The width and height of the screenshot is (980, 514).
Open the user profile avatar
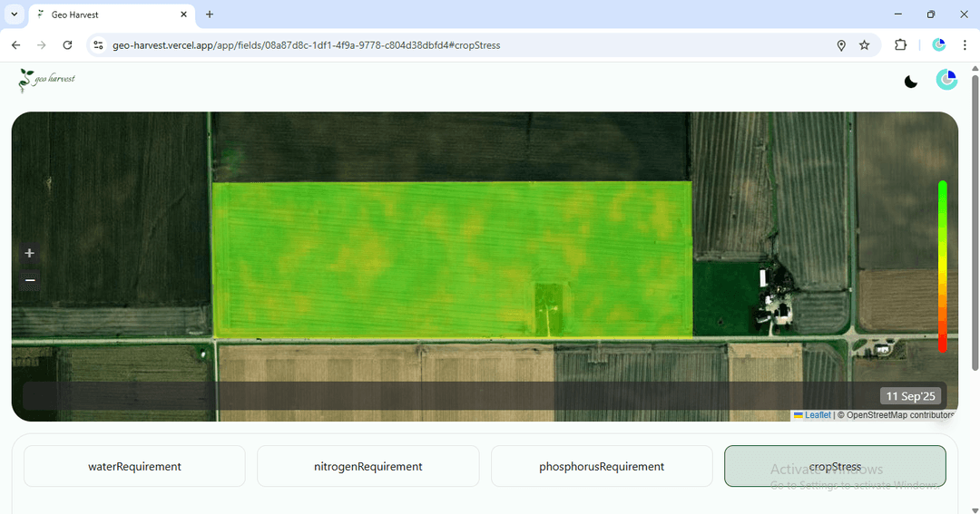pos(946,80)
